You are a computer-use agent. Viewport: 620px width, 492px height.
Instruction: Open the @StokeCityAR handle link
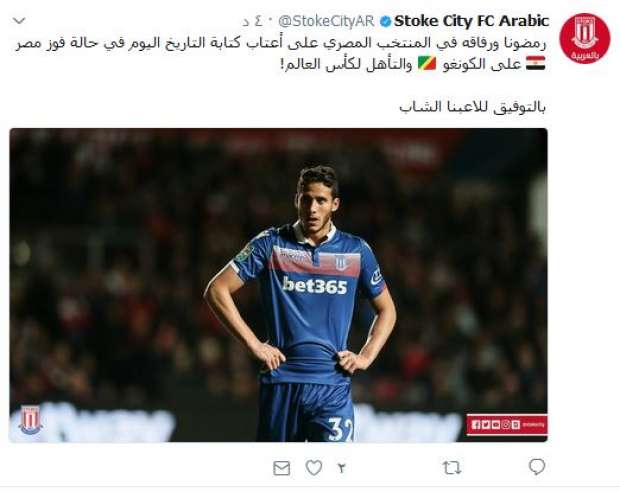(x=326, y=21)
